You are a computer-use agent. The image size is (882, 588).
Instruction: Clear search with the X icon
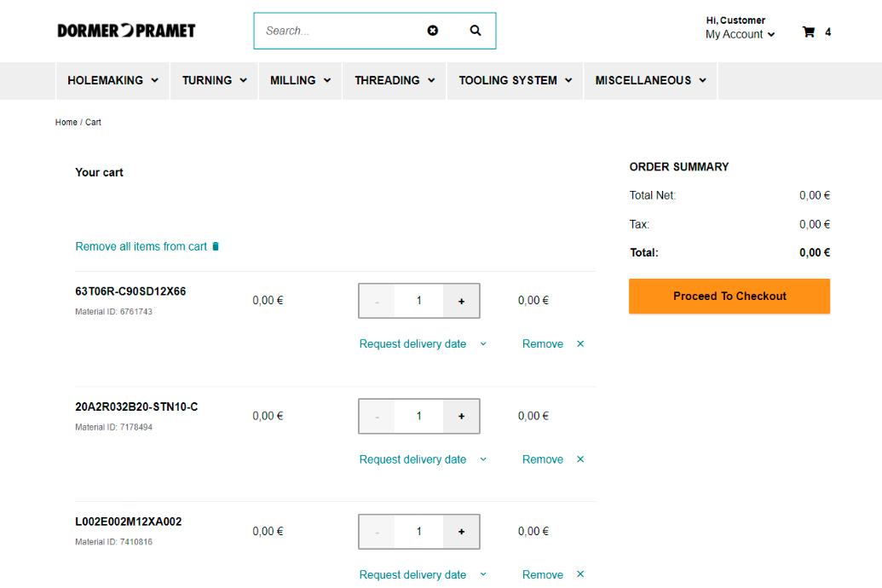[433, 31]
